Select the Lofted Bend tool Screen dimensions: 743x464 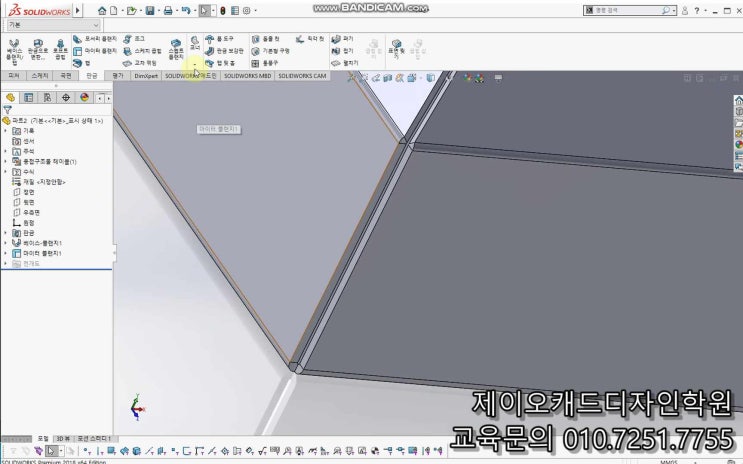click(60, 50)
